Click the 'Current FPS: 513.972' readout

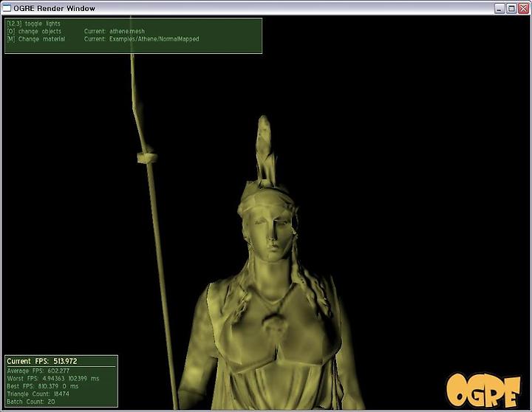coord(42,361)
